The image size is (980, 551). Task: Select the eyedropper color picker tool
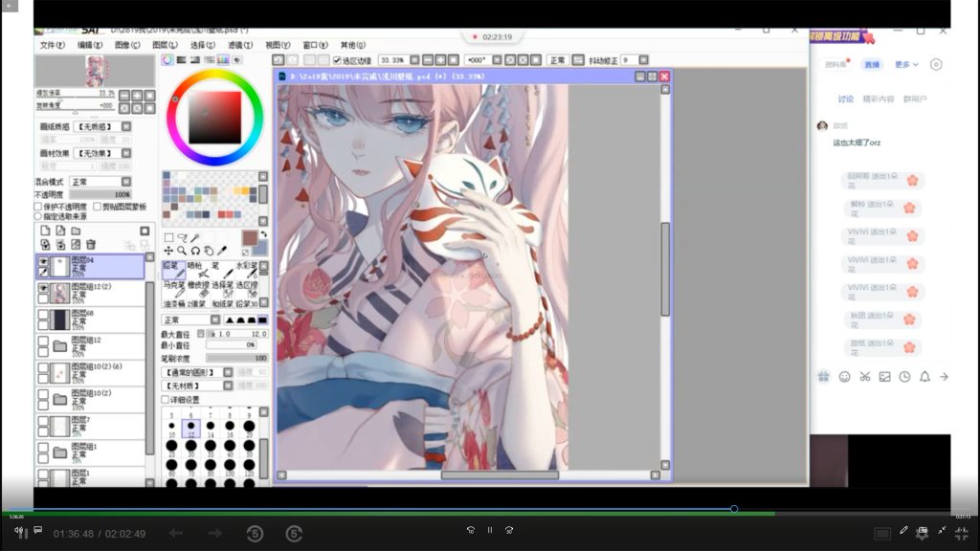pos(222,251)
